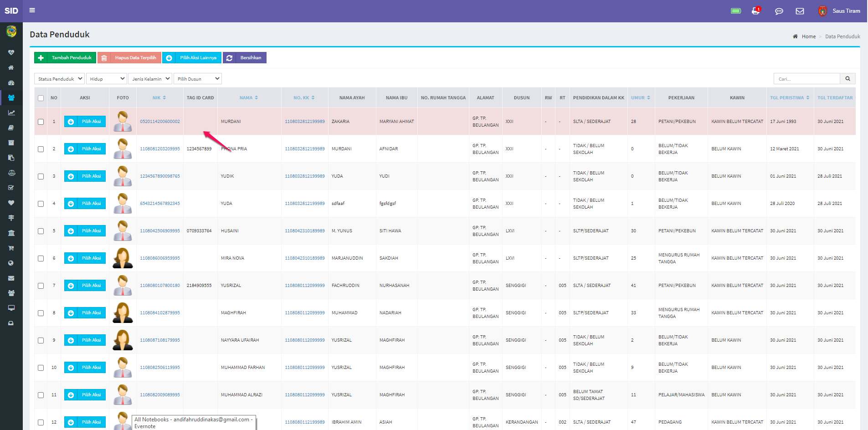Image resolution: width=868 pixels, height=430 pixels.
Task: Open the Saus Tiram user menu
Action: 839,11
